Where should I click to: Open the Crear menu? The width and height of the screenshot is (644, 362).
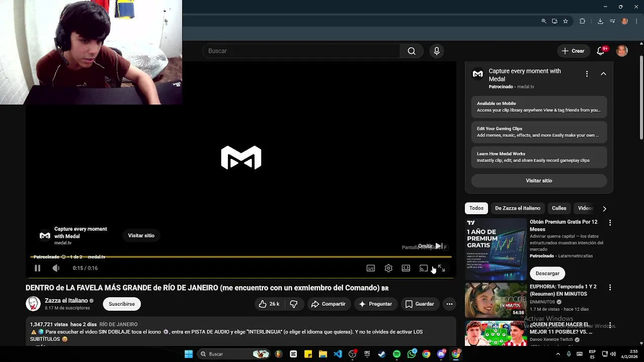573,51
